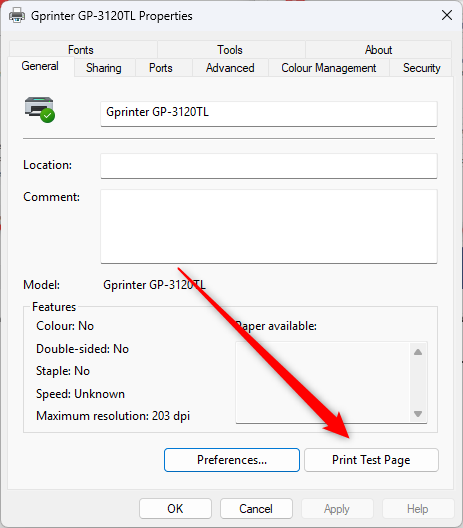Image resolution: width=463 pixels, height=528 pixels.
Task: Open the About tab
Action: 378,50
